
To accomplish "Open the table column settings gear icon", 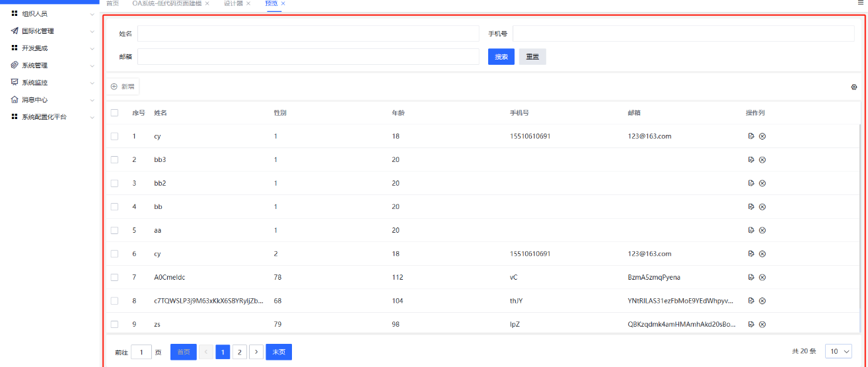I will [854, 87].
